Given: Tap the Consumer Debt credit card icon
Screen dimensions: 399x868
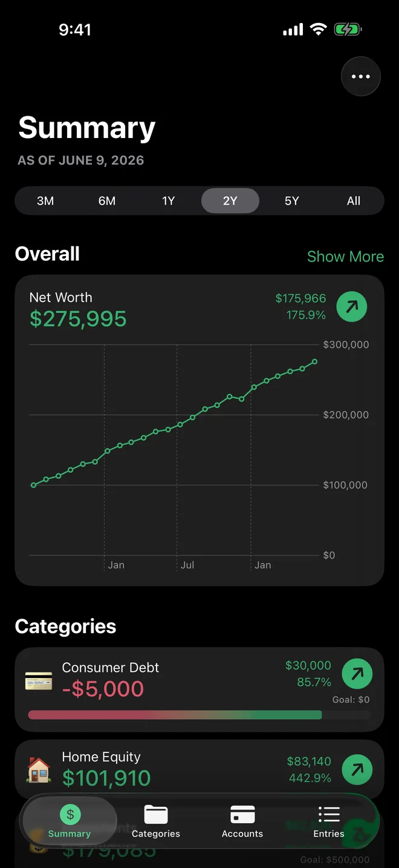Looking at the screenshot, I should tap(39, 681).
